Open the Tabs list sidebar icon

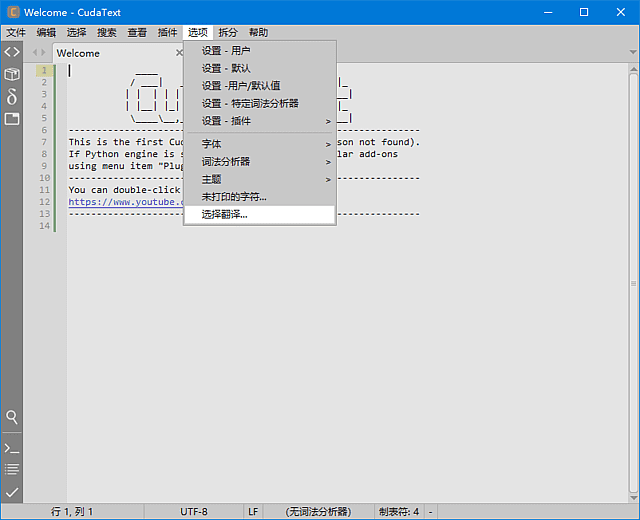coord(11,118)
